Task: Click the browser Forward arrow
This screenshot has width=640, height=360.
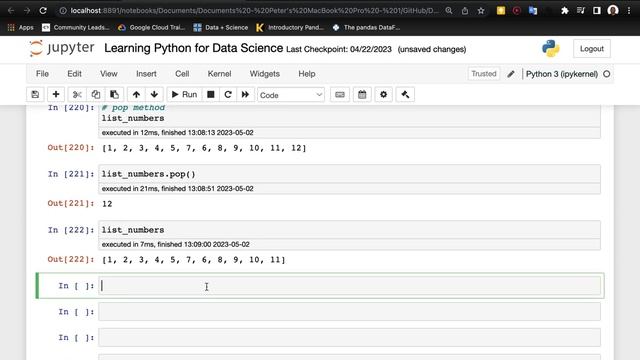Action: pos(27,11)
